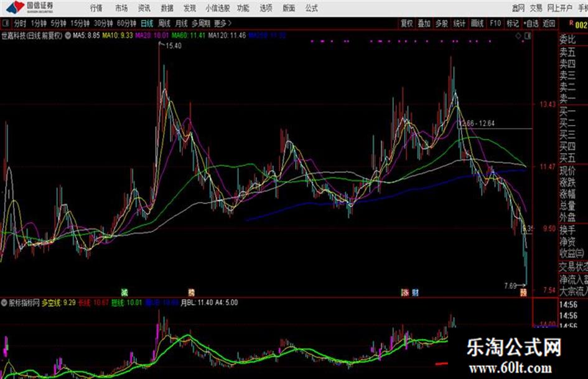Image resolution: width=588 pixels, height=379 pixels.
Task: Expand the 更多 periods list
Action: [x=223, y=23]
